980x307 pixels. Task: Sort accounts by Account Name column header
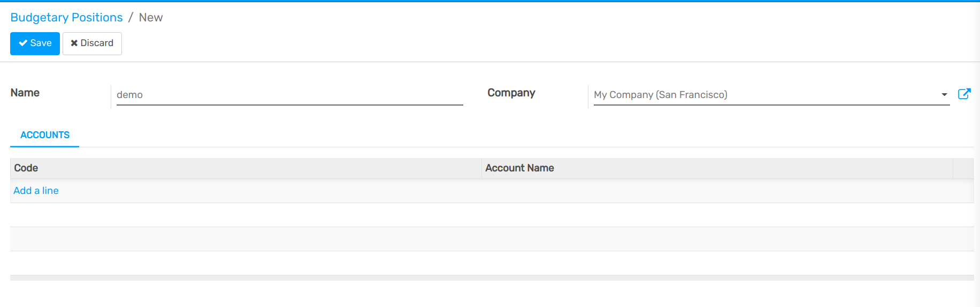[519, 168]
